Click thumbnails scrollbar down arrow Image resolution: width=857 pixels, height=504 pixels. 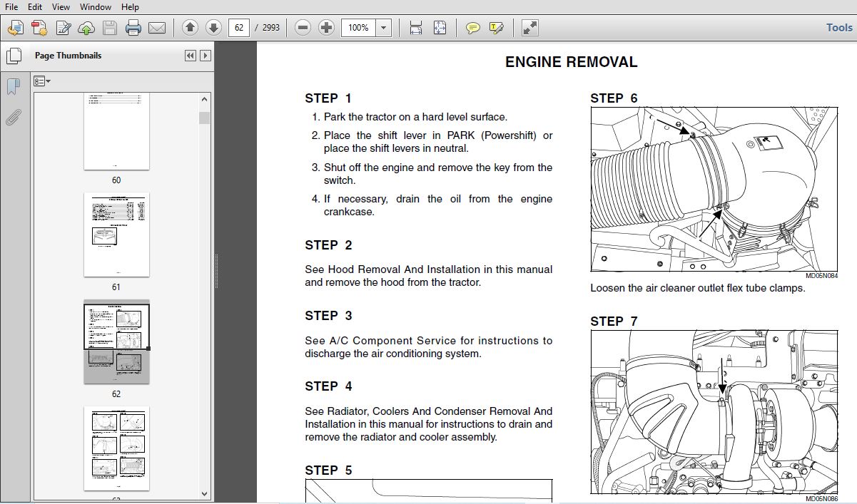point(205,493)
